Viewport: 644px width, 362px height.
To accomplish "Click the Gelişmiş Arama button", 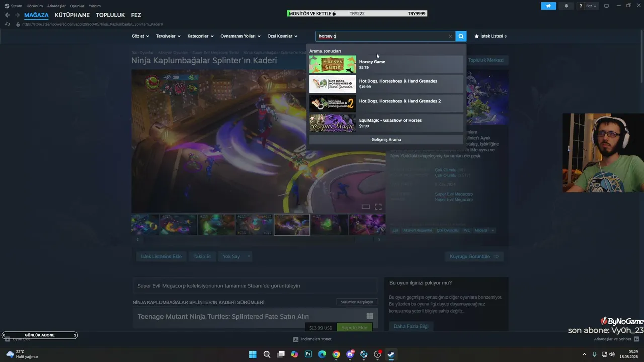I will pos(386,139).
